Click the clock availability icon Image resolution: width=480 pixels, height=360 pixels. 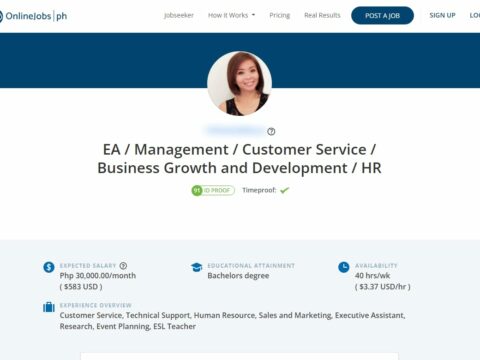[344, 267]
